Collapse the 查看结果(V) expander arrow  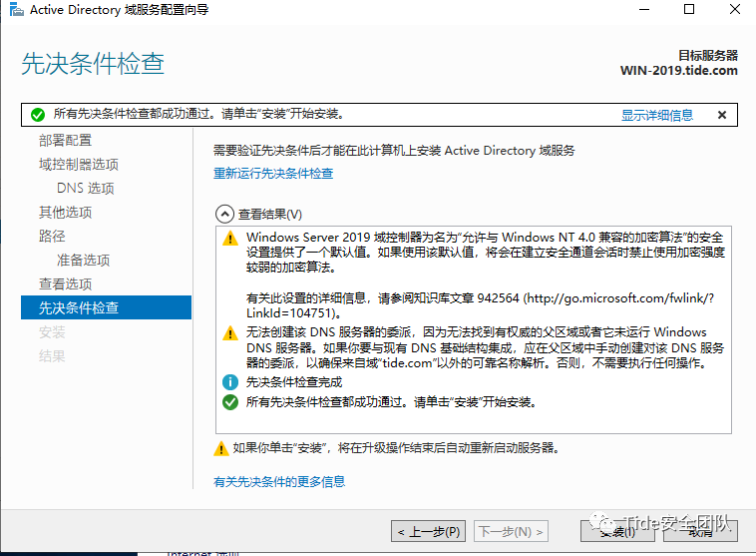[x=224, y=214]
